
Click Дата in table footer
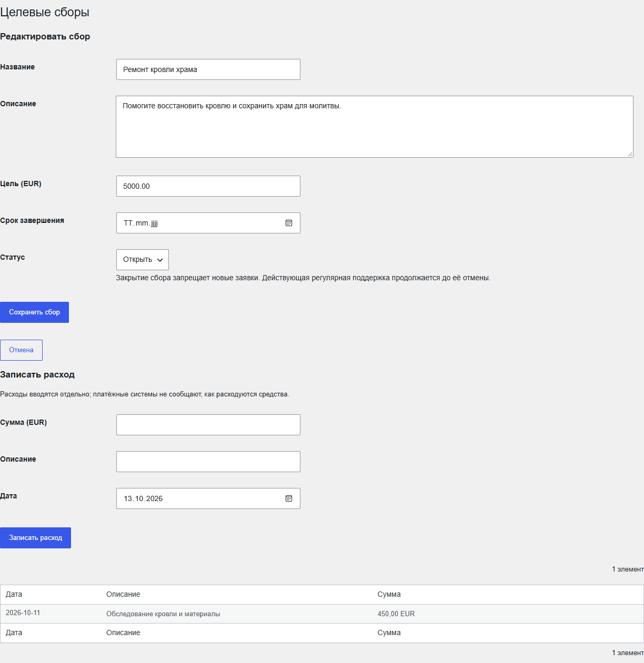14,633
